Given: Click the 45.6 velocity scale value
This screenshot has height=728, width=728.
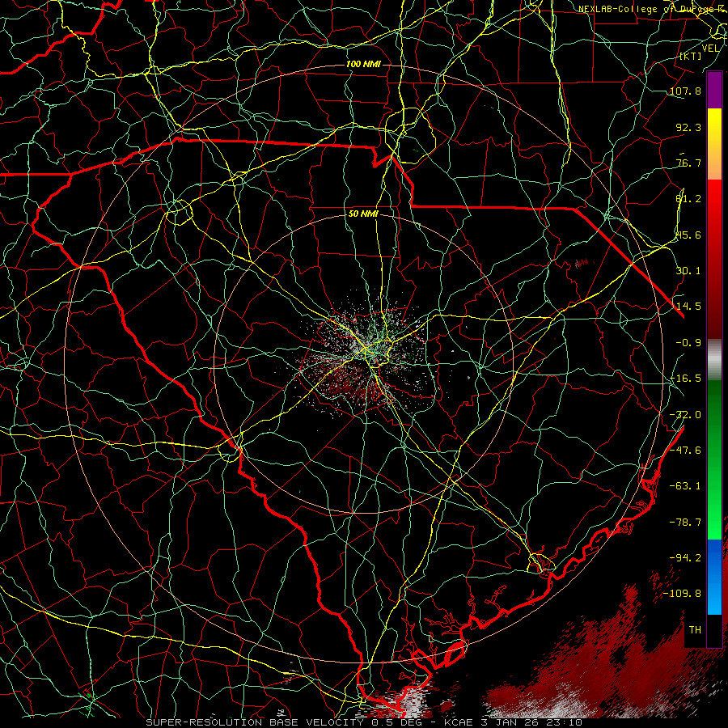Looking at the screenshot, I should click(688, 235).
